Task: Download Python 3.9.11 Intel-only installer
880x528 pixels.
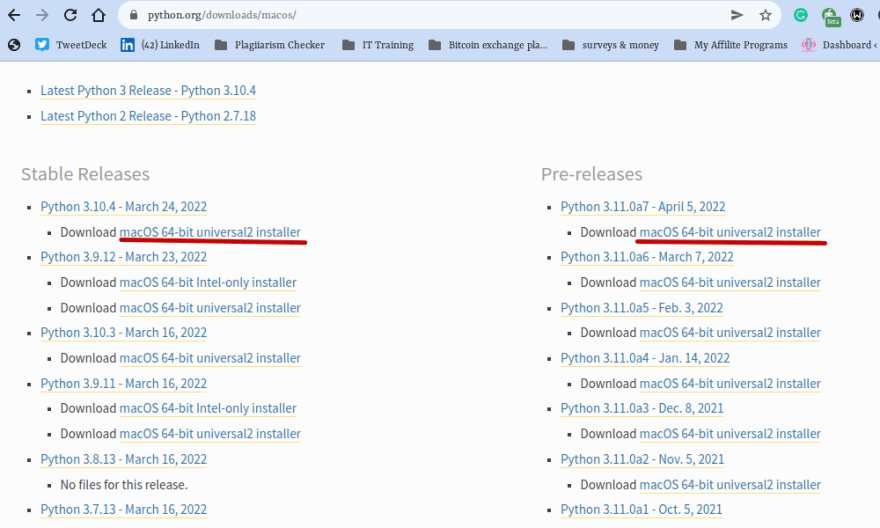Action: [208, 408]
